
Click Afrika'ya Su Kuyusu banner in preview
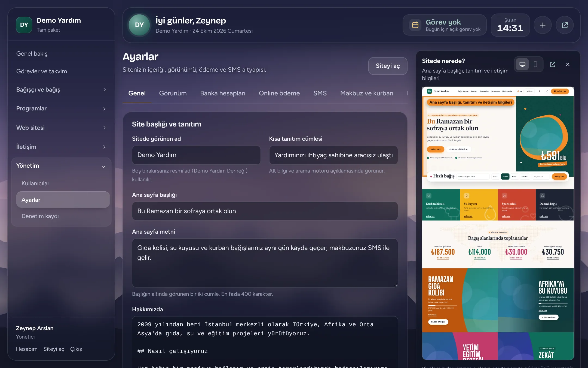pyautogui.click(x=536, y=300)
